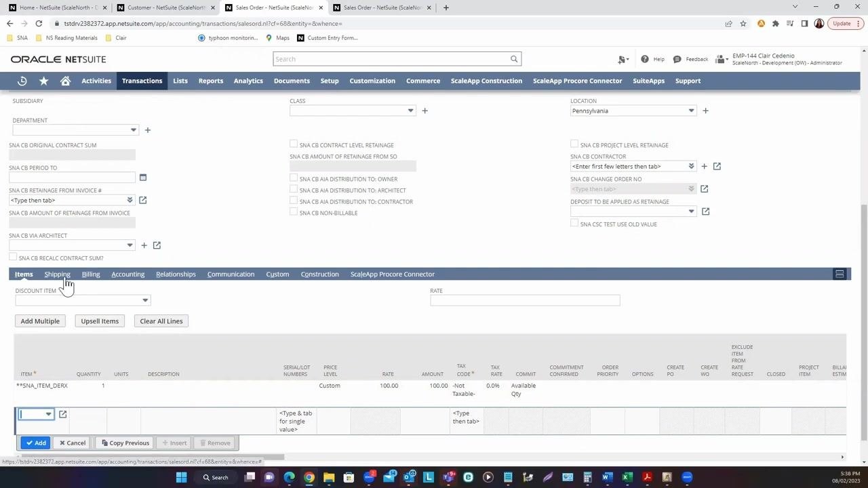Viewport: 868px width, 488px height.
Task: Open the Location Pennsylvania dropdown
Action: click(691, 110)
